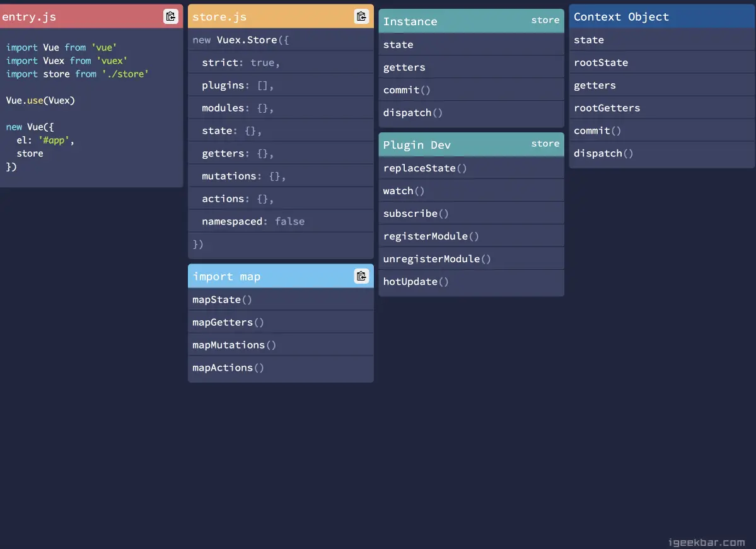Open the mapGetters() entry

click(x=281, y=322)
